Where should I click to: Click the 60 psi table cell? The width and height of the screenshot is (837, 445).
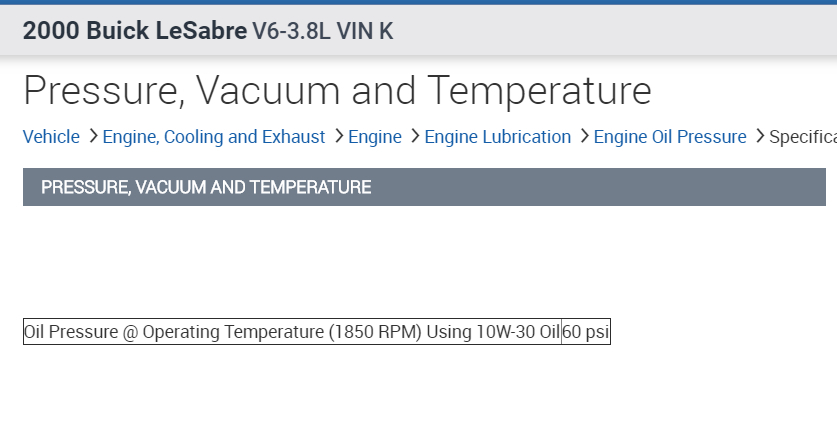[585, 332]
